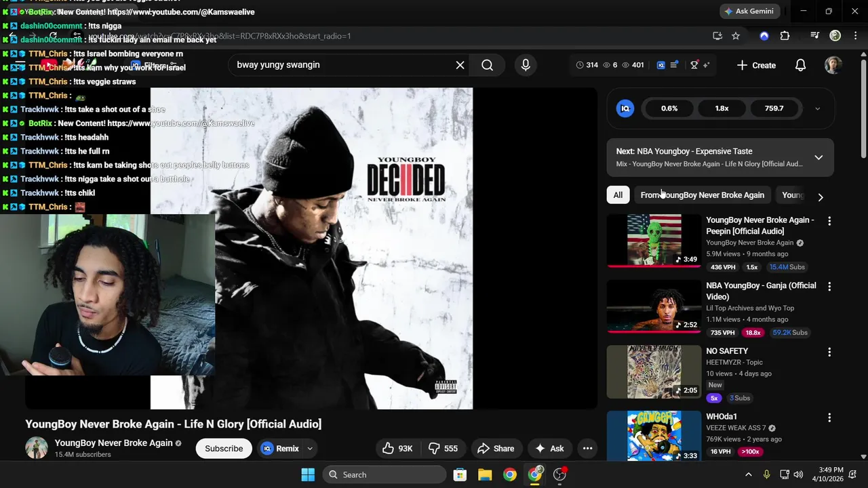Start voice search with microphone
The height and width of the screenshot is (488, 868).
pos(526,65)
